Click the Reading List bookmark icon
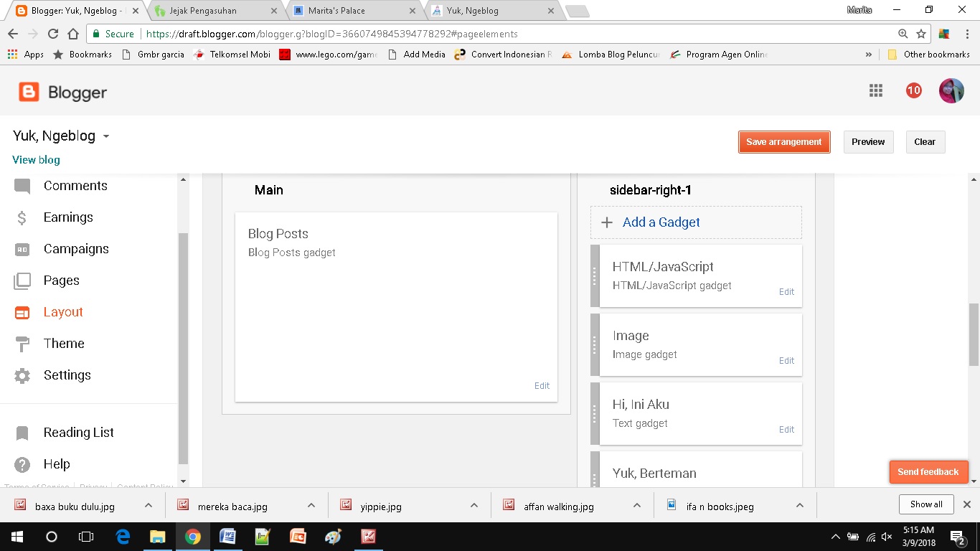The width and height of the screenshot is (980, 551). pyautogui.click(x=22, y=433)
